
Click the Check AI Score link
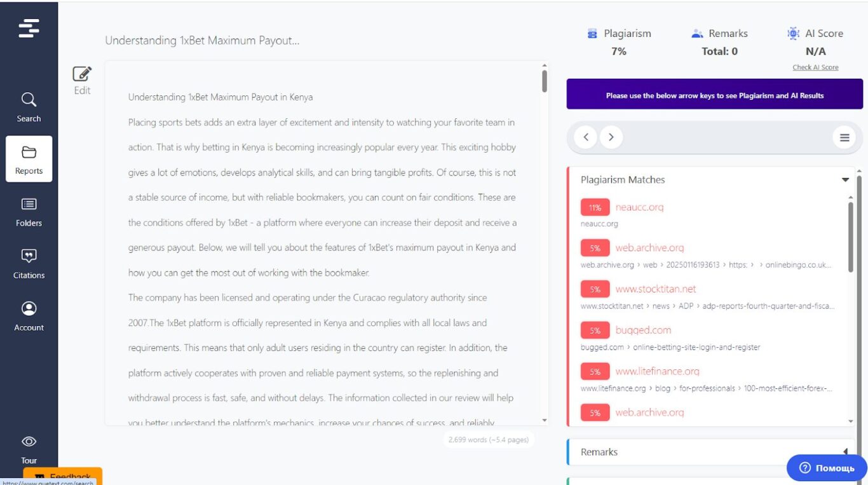tap(815, 67)
